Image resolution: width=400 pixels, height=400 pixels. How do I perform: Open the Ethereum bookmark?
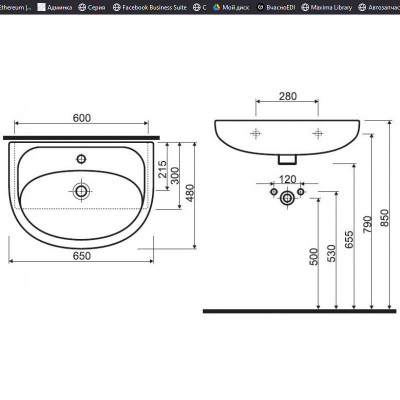pos(15,7)
